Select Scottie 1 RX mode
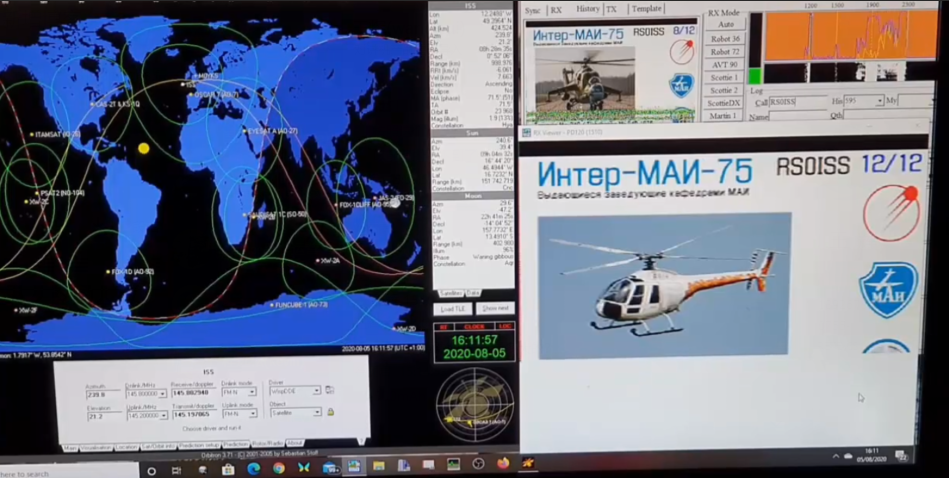The width and height of the screenshot is (949, 478). pyautogui.click(x=724, y=77)
